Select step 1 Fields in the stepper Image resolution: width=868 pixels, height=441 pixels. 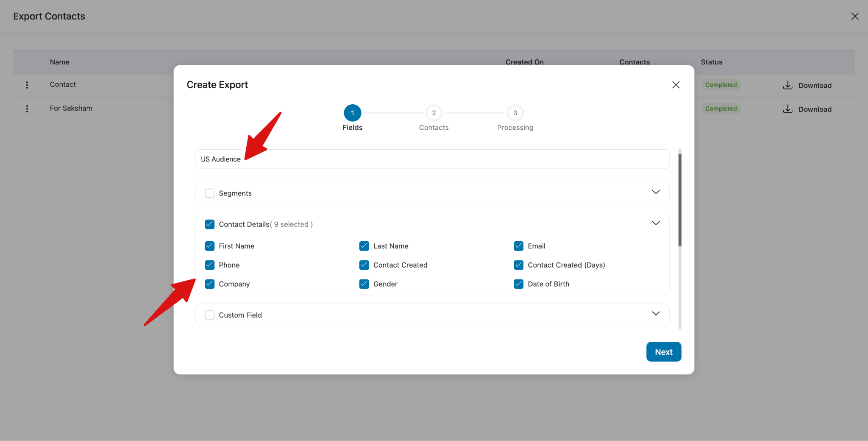coord(352,113)
